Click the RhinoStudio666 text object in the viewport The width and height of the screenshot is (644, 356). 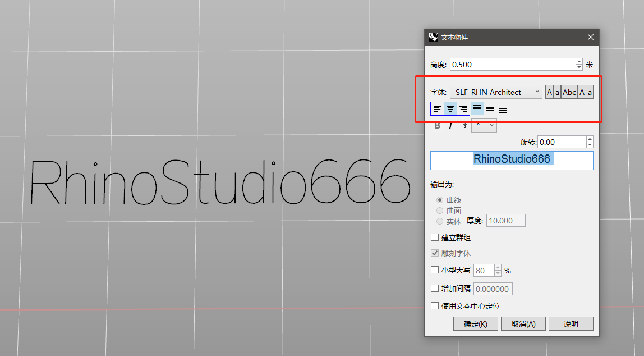(220, 182)
